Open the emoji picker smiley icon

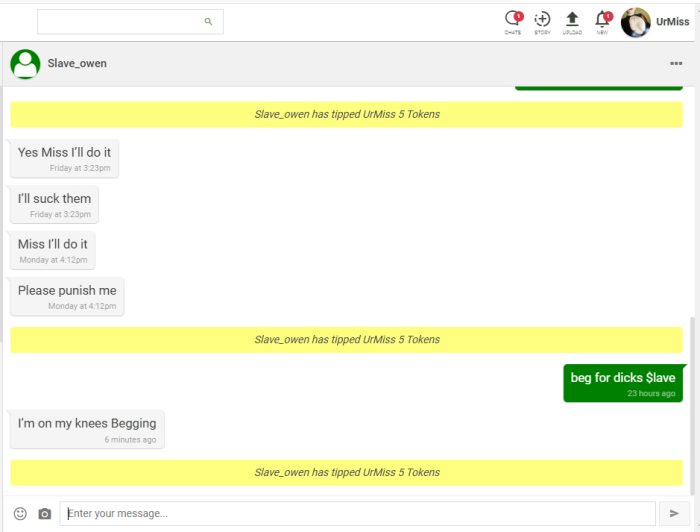(x=20, y=514)
